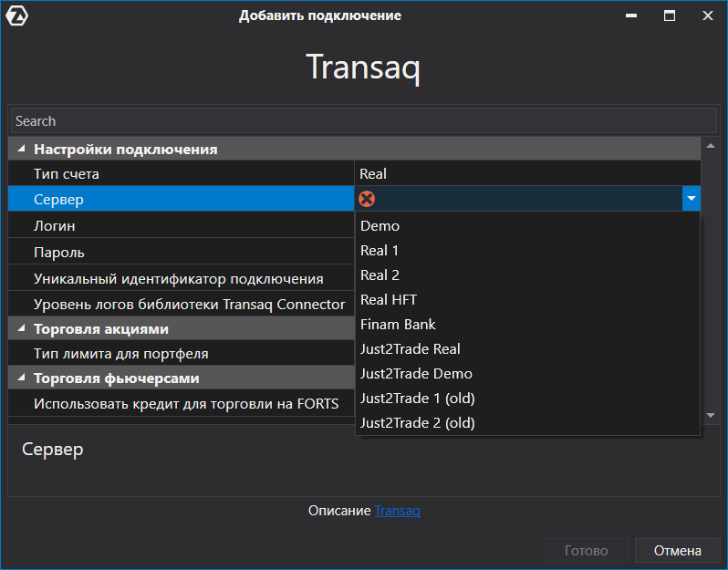This screenshot has width=728, height=570.
Task: Select Demo from the server list
Action: pos(527,225)
